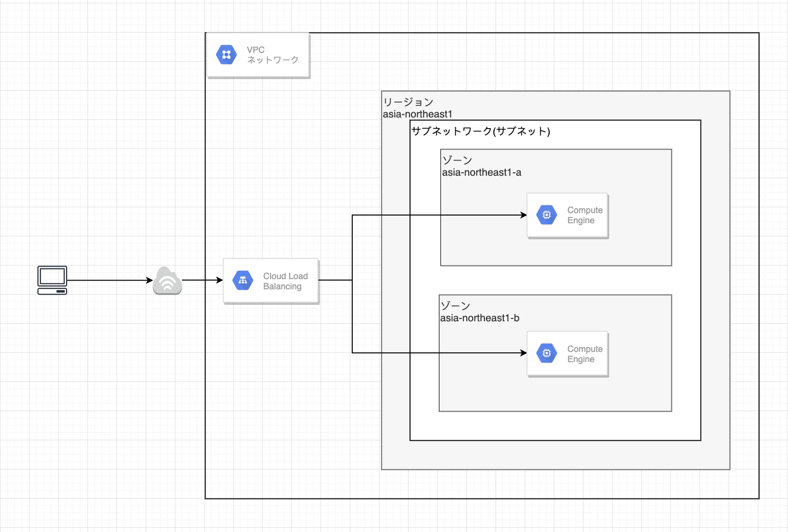788x532 pixels.
Task: Click the "ゾーン" heading above asia-northeast1-a
Action: (x=457, y=160)
